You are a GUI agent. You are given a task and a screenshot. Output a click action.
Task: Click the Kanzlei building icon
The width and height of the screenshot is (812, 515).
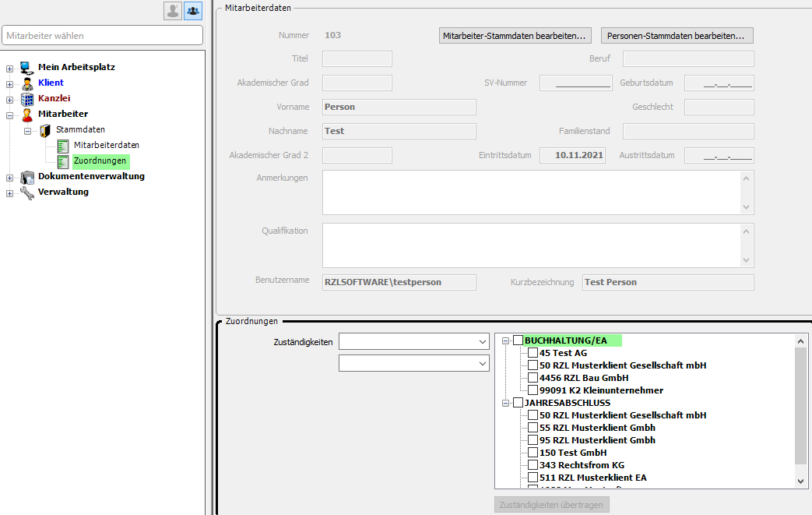(27, 98)
